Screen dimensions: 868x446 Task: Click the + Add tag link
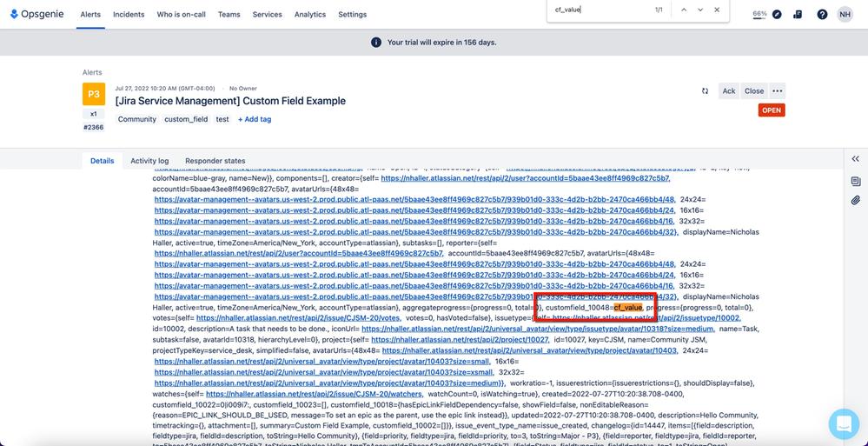(255, 119)
